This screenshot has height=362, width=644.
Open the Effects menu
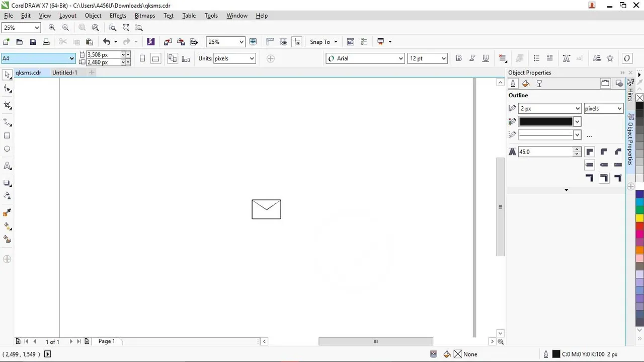tap(118, 16)
